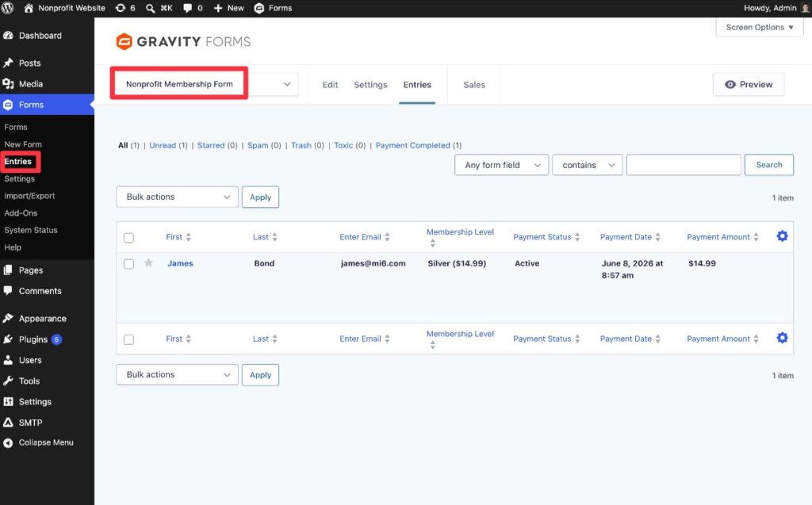The width and height of the screenshot is (812, 505).
Task: Open column settings gear in table header
Action: 782,236
